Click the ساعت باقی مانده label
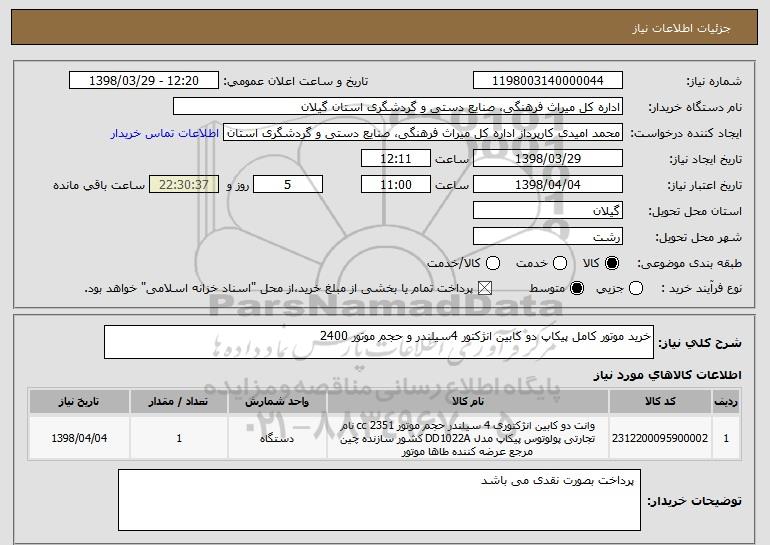 [x=99, y=185]
